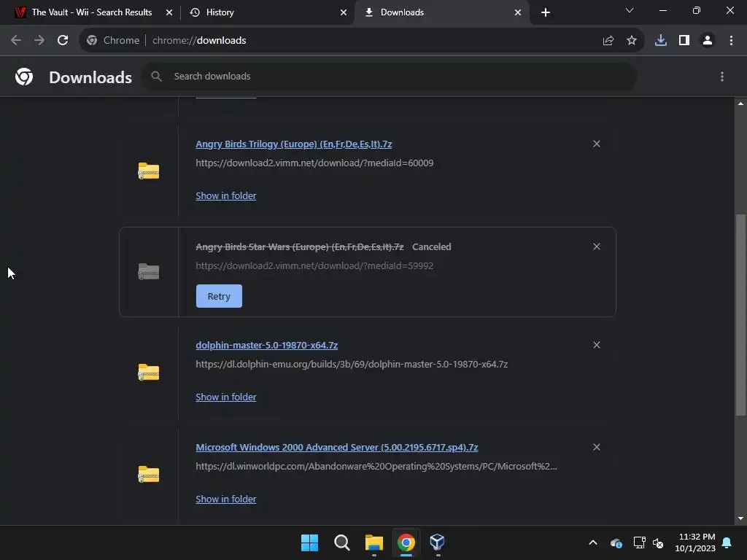
Task: Open the notification bell
Action: click(727, 542)
